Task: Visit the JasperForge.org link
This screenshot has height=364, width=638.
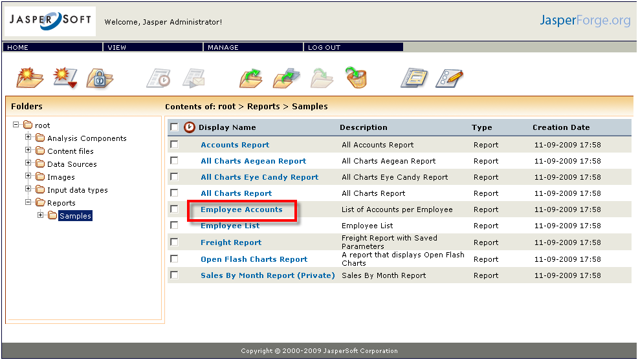Action: pos(585,20)
